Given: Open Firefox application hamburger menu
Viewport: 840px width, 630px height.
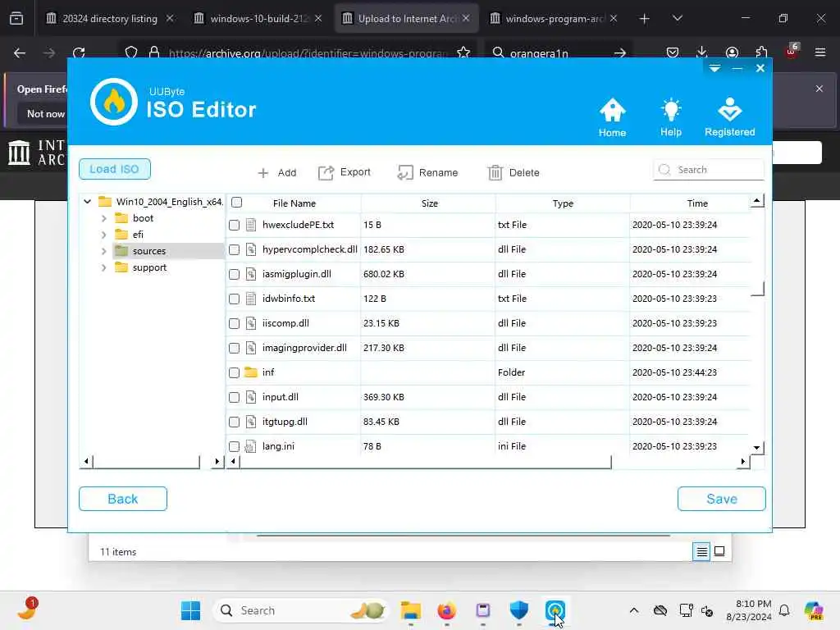Looking at the screenshot, I should tap(820, 52).
